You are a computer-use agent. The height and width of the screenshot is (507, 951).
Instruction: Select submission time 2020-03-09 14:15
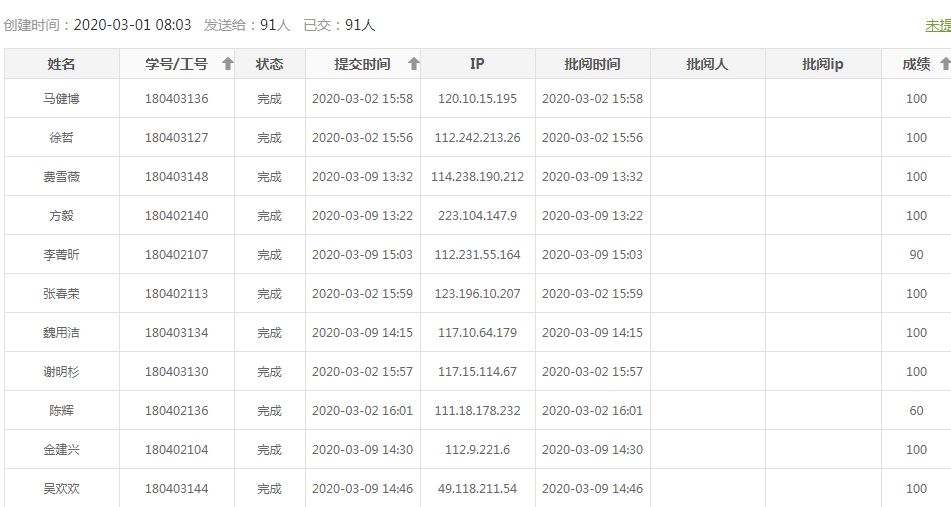click(362, 333)
